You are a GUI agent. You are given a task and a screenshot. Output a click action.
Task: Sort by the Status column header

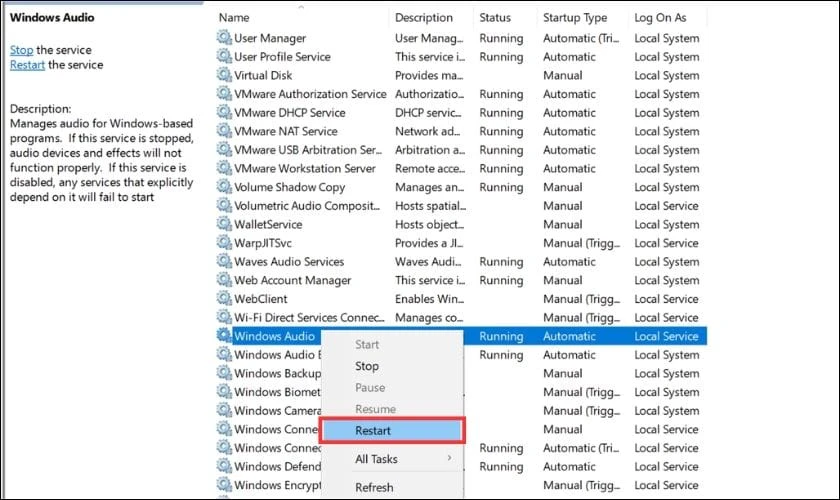click(x=495, y=18)
